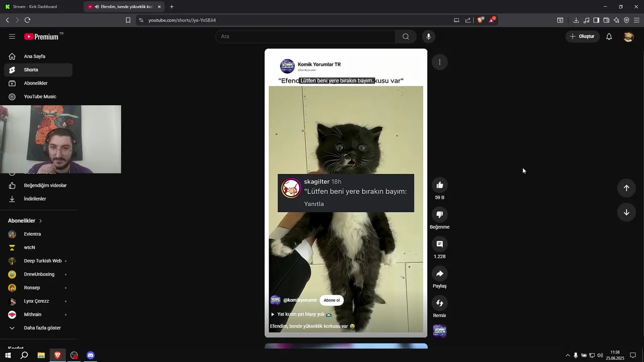Click the channel sound thumbnail below Remix
This screenshot has height=362, width=644.
click(440, 331)
